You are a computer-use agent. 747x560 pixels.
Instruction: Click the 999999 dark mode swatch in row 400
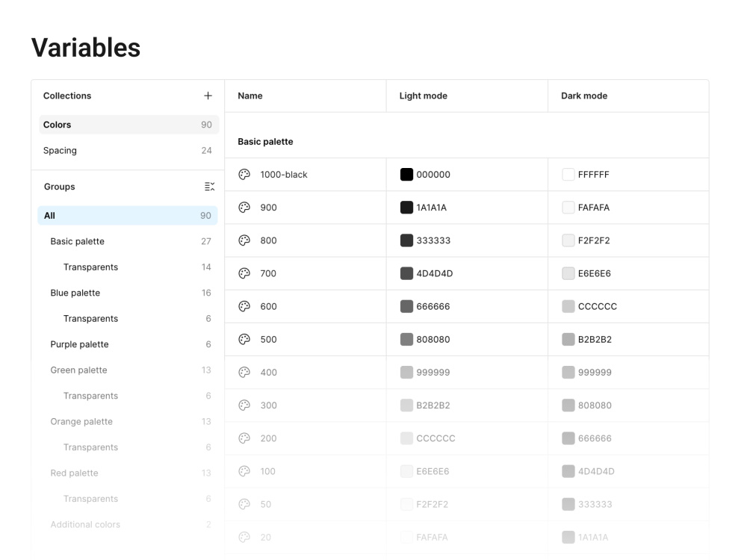coord(568,373)
